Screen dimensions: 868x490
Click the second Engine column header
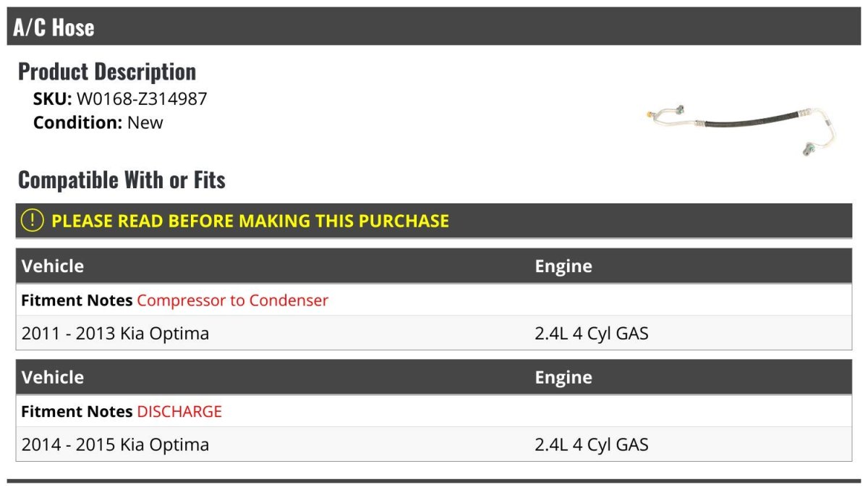tap(563, 377)
